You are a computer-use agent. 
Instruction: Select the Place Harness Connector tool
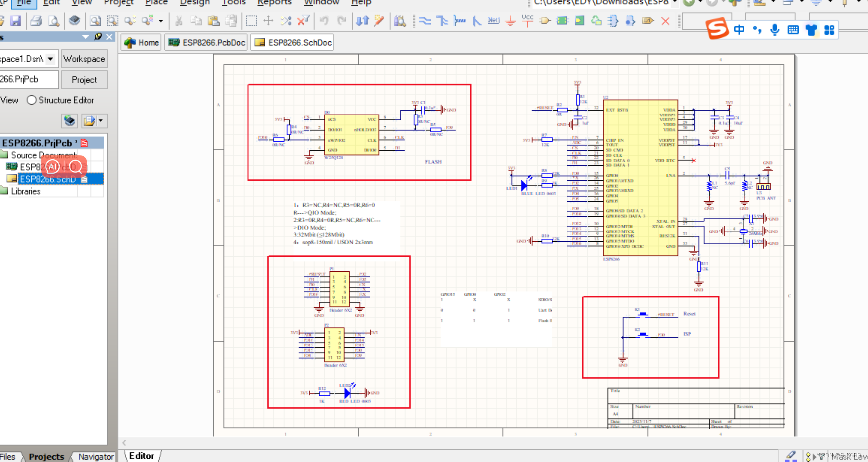pos(613,21)
